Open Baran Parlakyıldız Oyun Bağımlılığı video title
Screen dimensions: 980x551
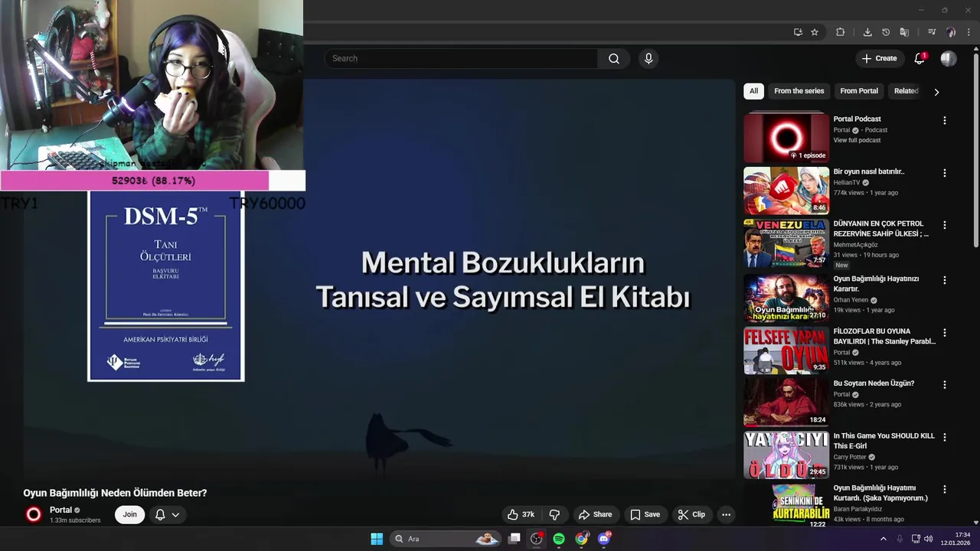[880, 493]
